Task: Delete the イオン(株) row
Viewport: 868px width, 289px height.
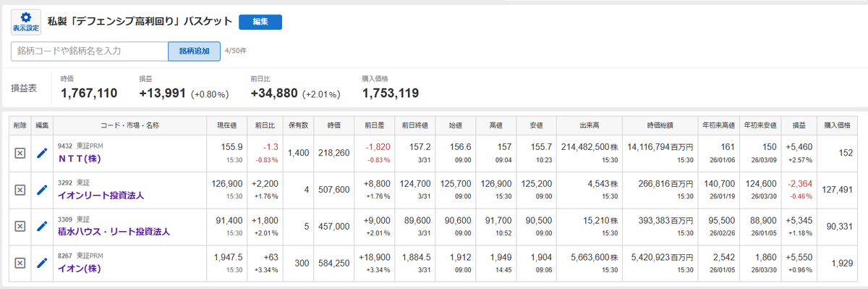Action: (x=20, y=263)
